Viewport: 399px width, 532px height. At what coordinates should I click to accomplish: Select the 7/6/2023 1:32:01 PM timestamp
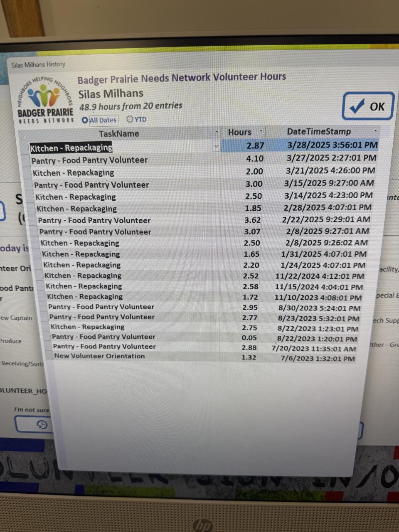(318, 358)
